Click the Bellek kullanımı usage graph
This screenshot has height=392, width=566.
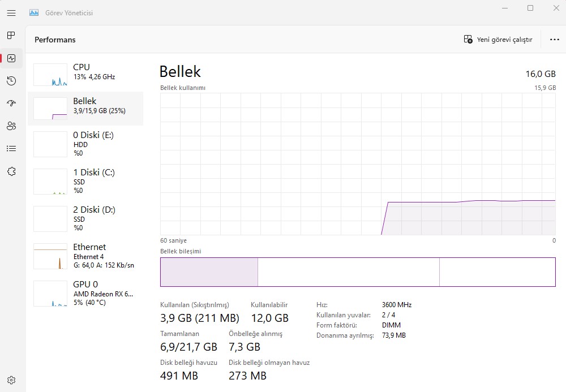click(x=358, y=164)
